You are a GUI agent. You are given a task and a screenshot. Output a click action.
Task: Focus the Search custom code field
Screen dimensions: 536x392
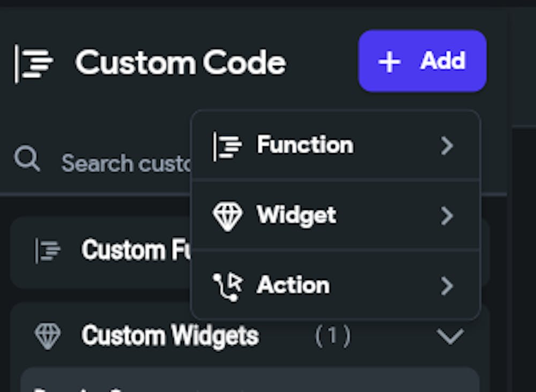(102, 163)
